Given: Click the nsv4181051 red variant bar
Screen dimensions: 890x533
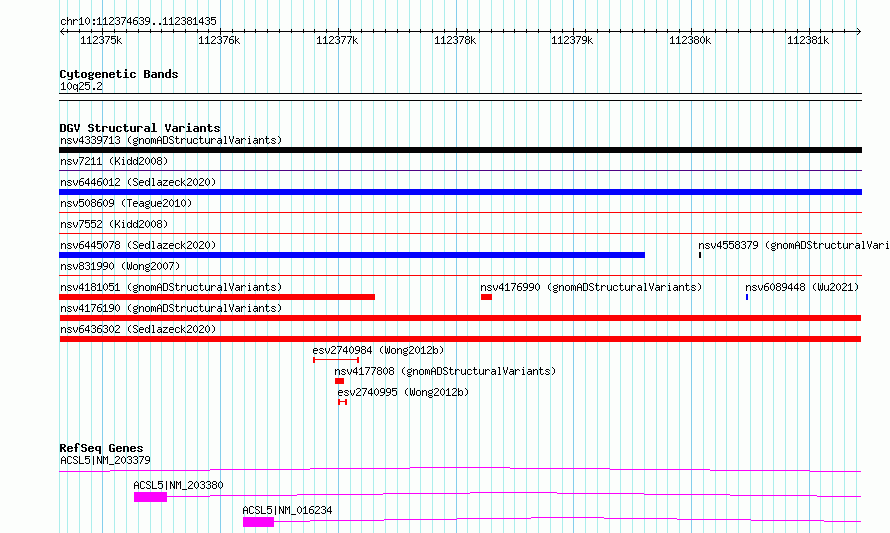Looking at the screenshot, I should (217, 297).
